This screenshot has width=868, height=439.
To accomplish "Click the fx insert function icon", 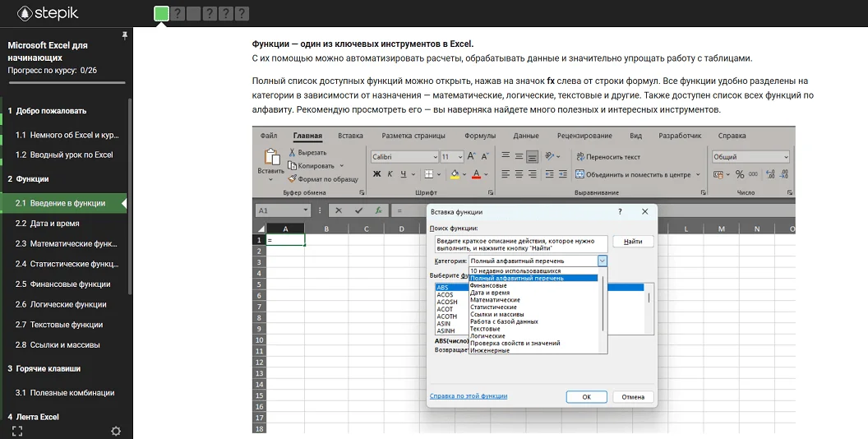I will [378, 210].
